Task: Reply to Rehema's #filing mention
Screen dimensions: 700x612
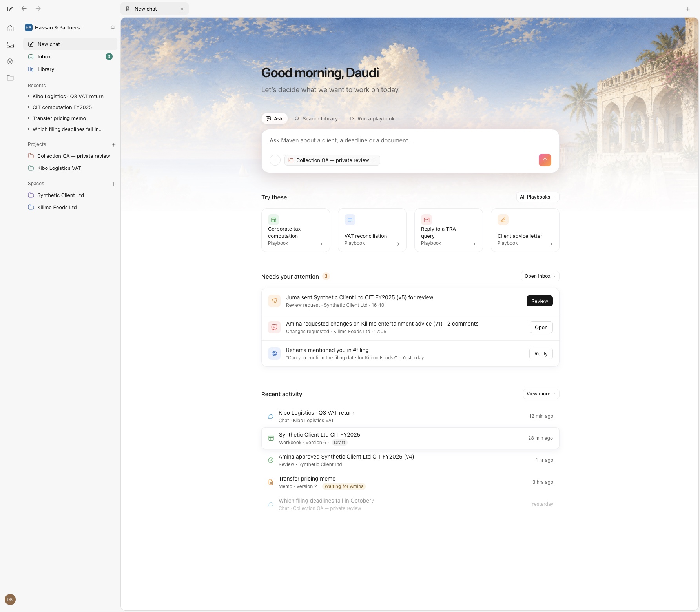Action: coord(541,353)
